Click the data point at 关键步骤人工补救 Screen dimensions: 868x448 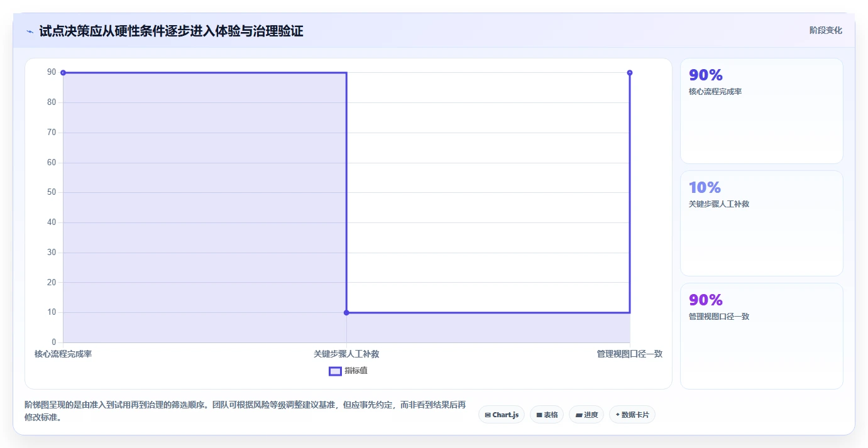point(346,312)
